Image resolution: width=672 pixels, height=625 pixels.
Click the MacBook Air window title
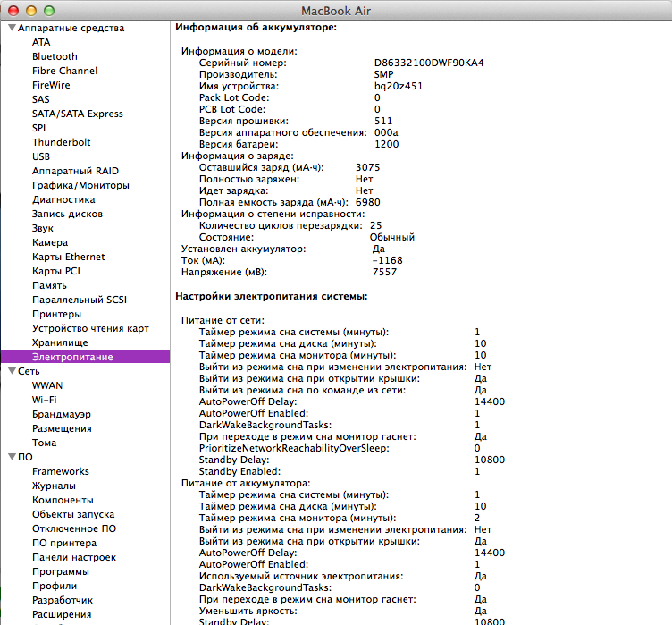(x=336, y=10)
